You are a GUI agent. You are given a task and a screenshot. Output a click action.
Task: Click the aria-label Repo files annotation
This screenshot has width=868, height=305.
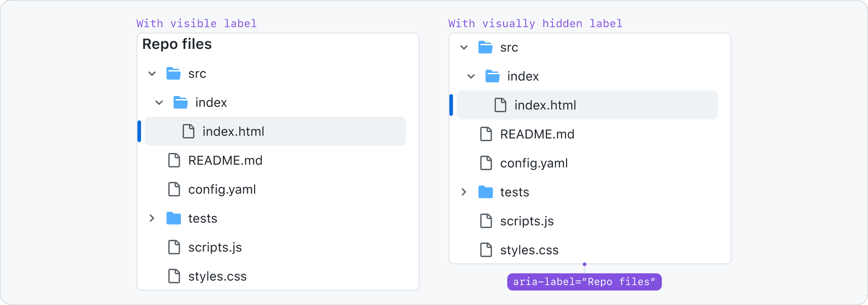[585, 282]
